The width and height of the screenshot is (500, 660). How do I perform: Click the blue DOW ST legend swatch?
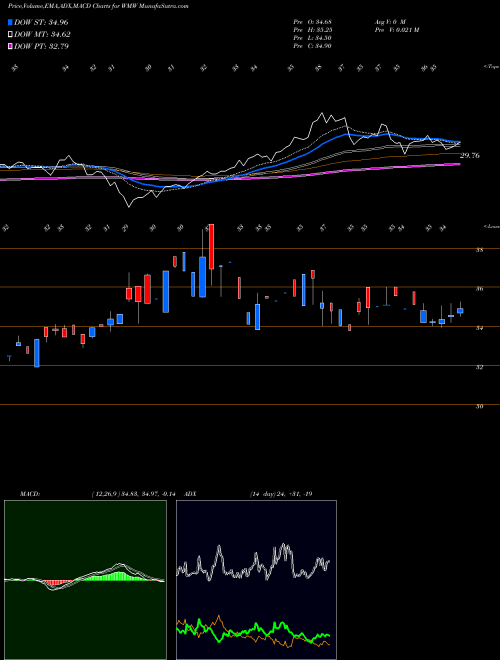click(10, 22)
